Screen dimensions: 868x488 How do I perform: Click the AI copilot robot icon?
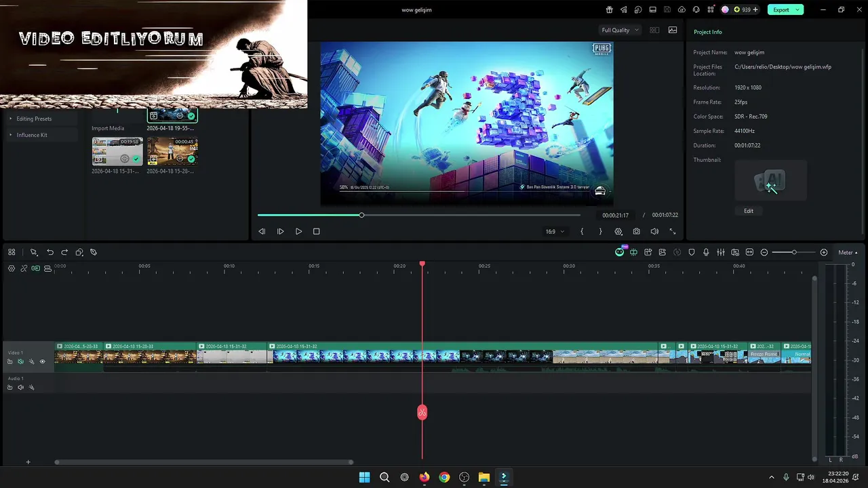[620, 252]
